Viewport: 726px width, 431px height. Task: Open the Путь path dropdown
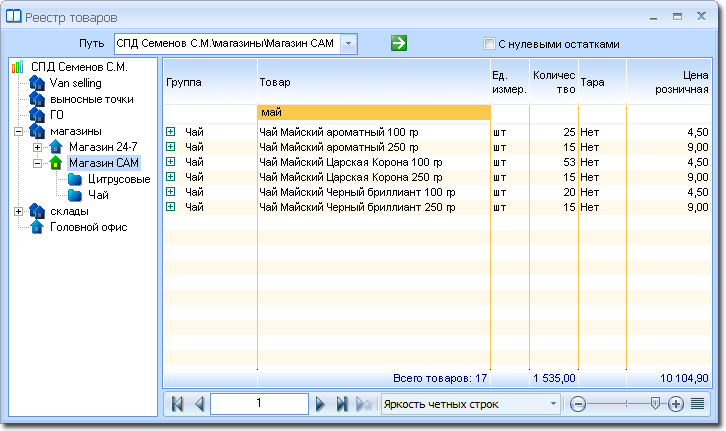(348, 44)
